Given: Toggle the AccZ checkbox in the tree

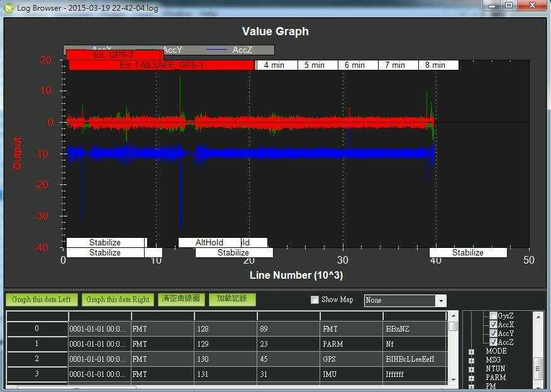Looking at the screenshot, I should click(493, 342).
